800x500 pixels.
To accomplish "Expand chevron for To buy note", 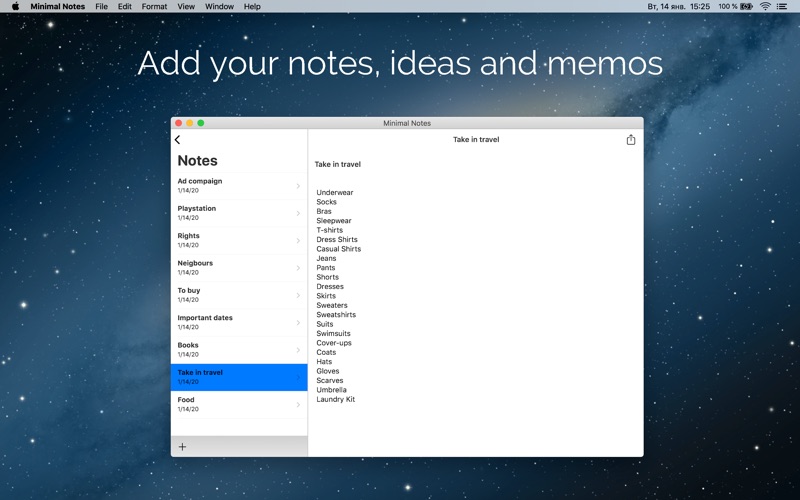I will point(298,295).
